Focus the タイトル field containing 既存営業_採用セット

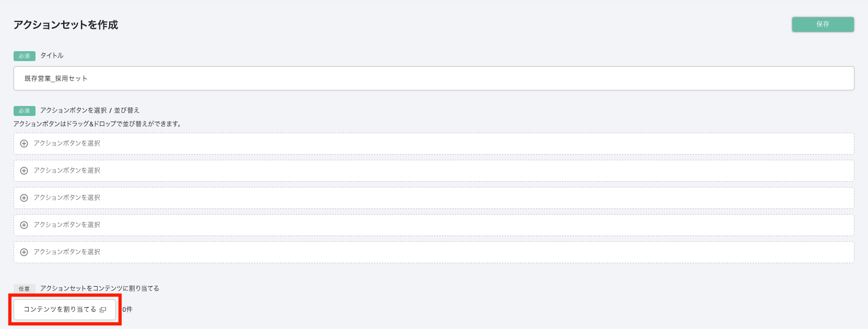click(x=433, y=78)
